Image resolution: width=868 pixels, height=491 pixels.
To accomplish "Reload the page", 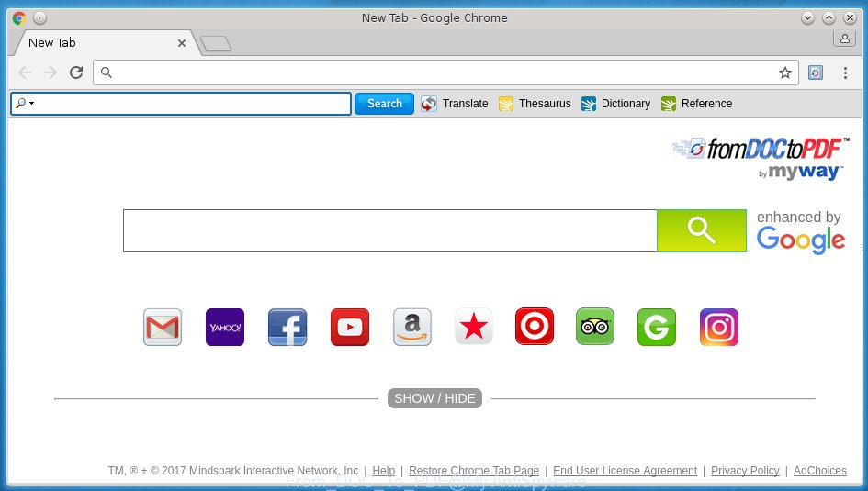I will [76, 73].
